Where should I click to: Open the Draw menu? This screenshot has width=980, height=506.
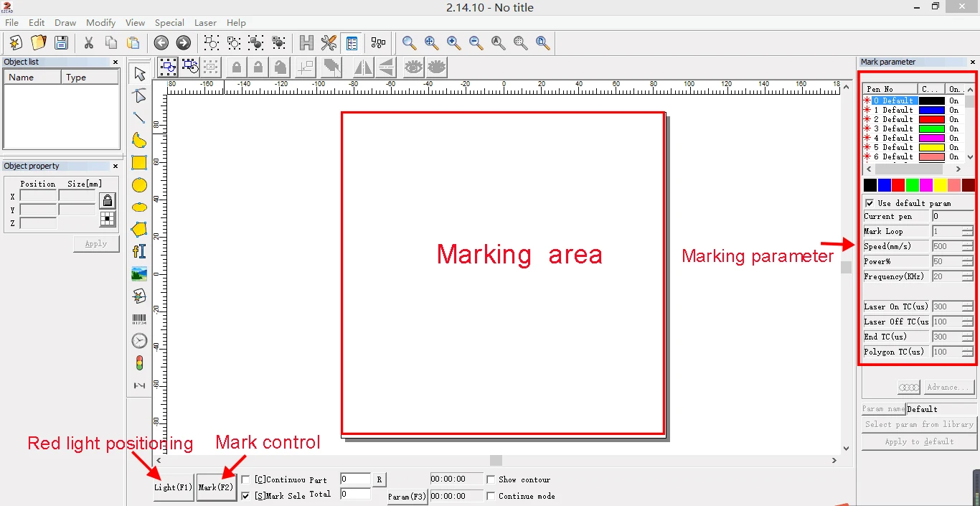coord(65,22)
